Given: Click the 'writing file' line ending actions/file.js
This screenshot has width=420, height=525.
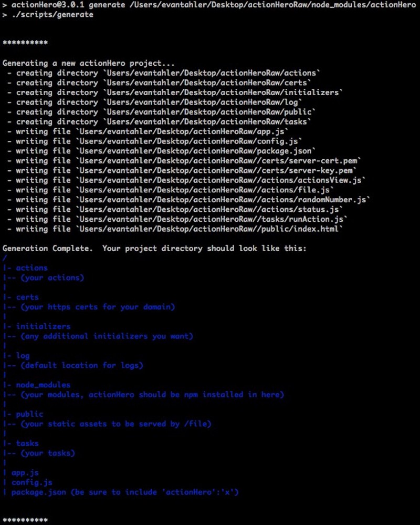Looking at the screenshot, I should click(171, 190).
